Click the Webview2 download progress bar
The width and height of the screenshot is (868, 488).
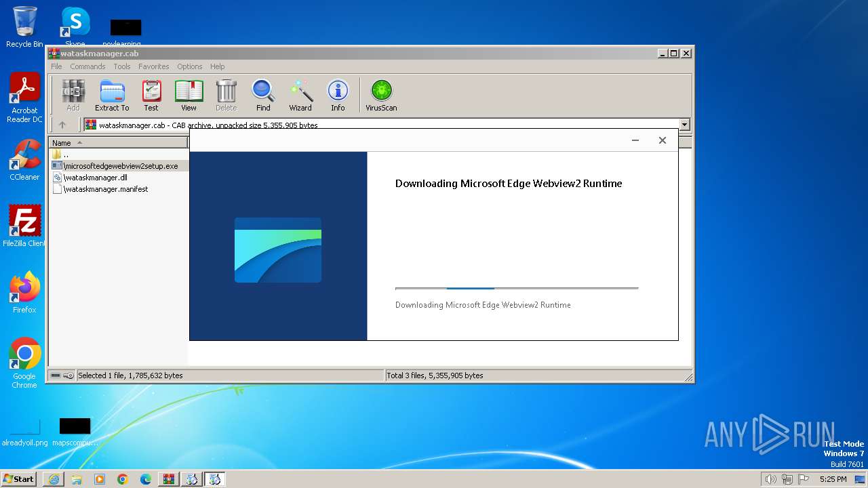517,288
